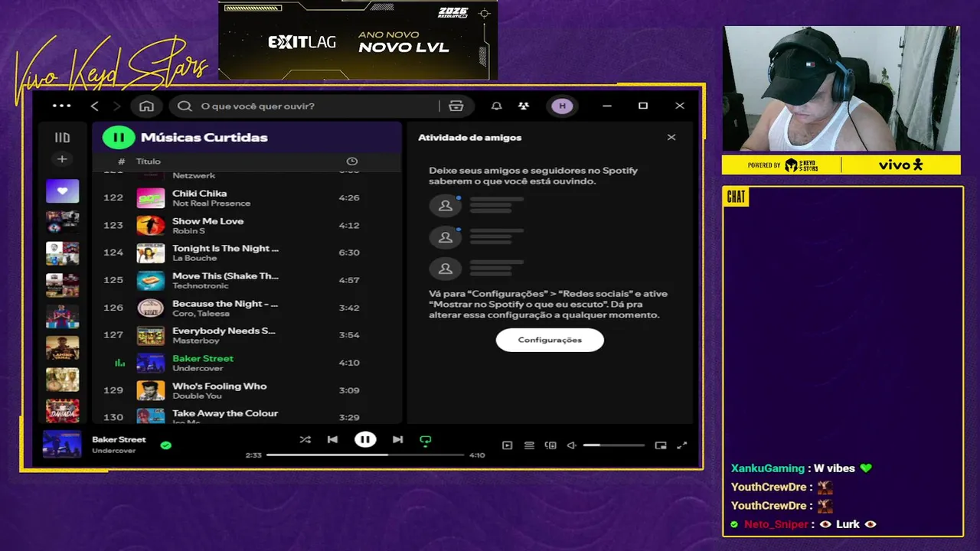Mute with the speaker icon

click(x=571, y=445)
